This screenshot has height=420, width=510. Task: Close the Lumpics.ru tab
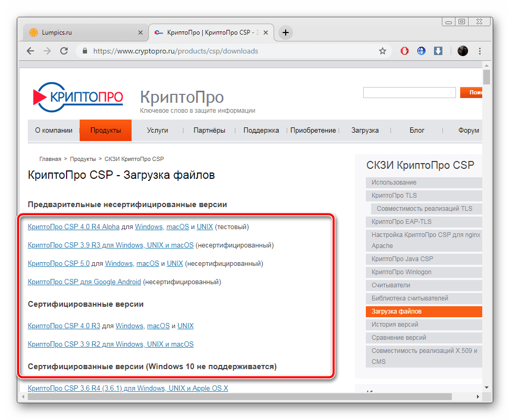click(140, 32)
